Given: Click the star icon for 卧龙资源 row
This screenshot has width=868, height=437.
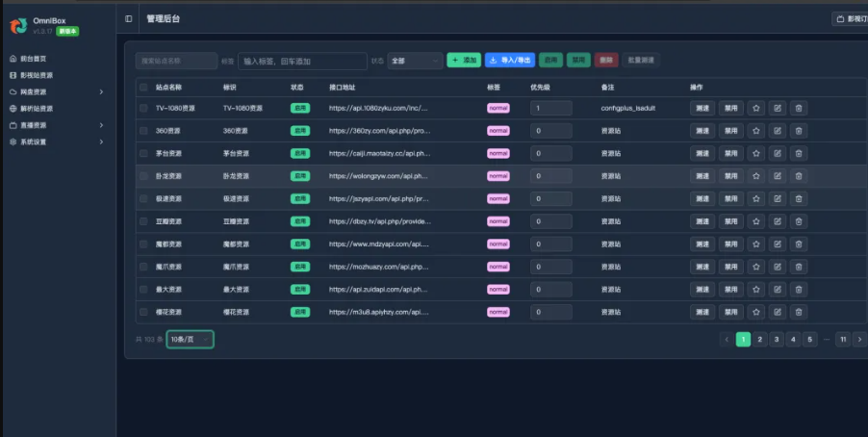Looking at the screenshot, I should (x=755, y=176).
